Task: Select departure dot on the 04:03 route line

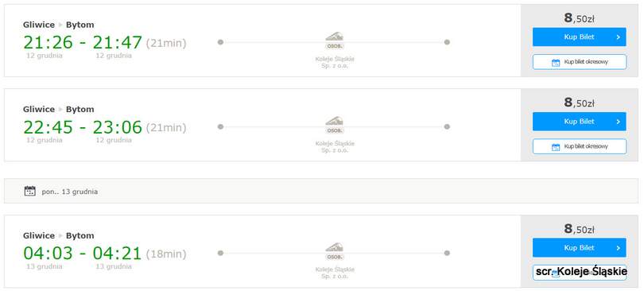Action: 220,253
